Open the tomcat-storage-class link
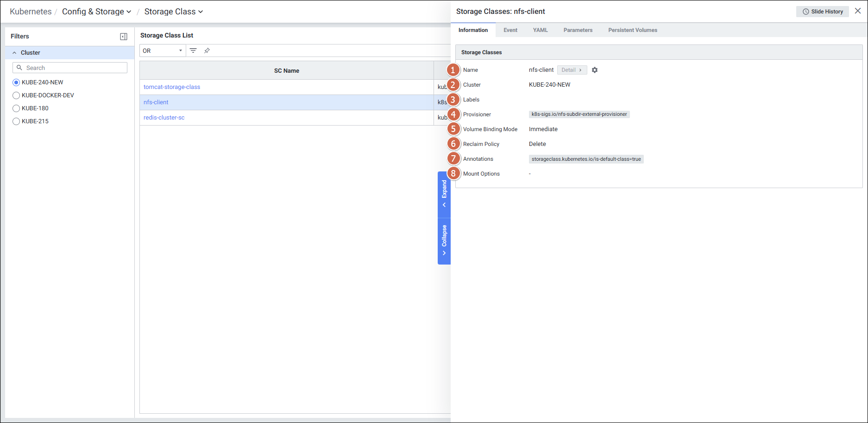 pyautogui.click(x=172, y=87)
